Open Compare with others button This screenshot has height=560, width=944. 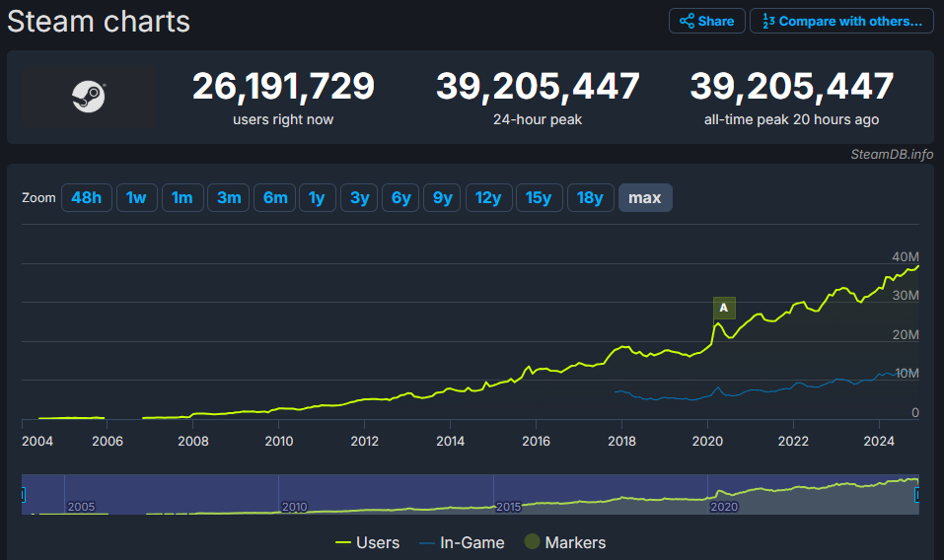click(x=841, y=21)
